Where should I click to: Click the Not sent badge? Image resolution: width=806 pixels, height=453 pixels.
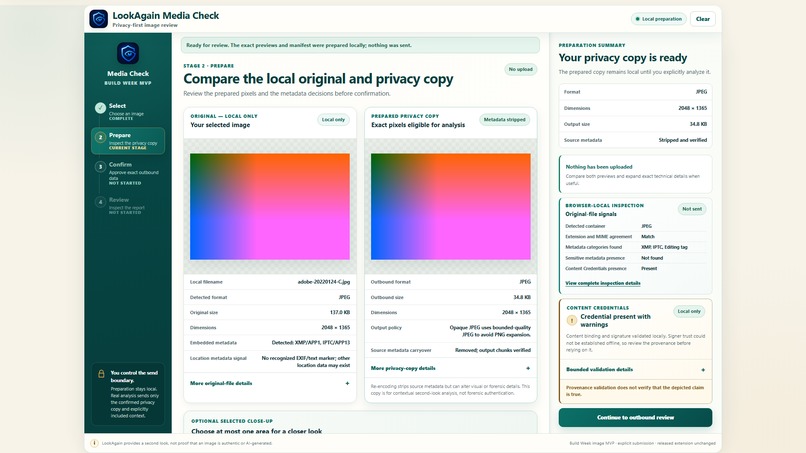click(692, 209)
